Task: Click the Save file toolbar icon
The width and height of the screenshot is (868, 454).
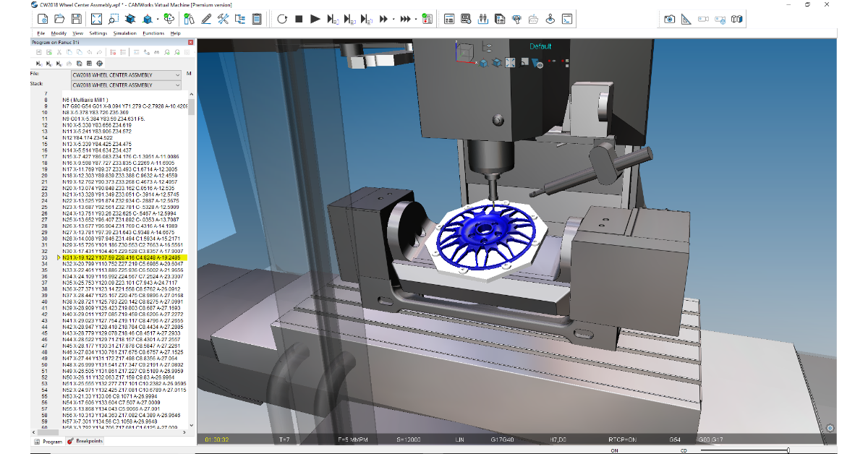Action: click(x=77, y=20)
